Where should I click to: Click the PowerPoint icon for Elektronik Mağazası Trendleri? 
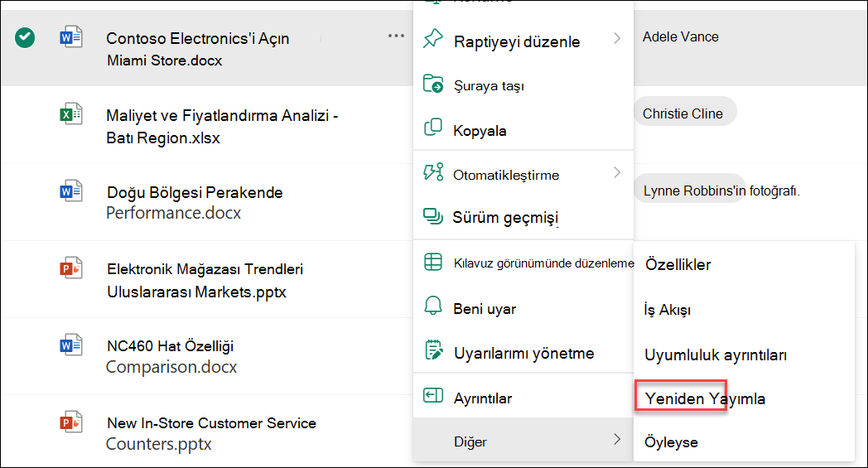coord(71,268)
